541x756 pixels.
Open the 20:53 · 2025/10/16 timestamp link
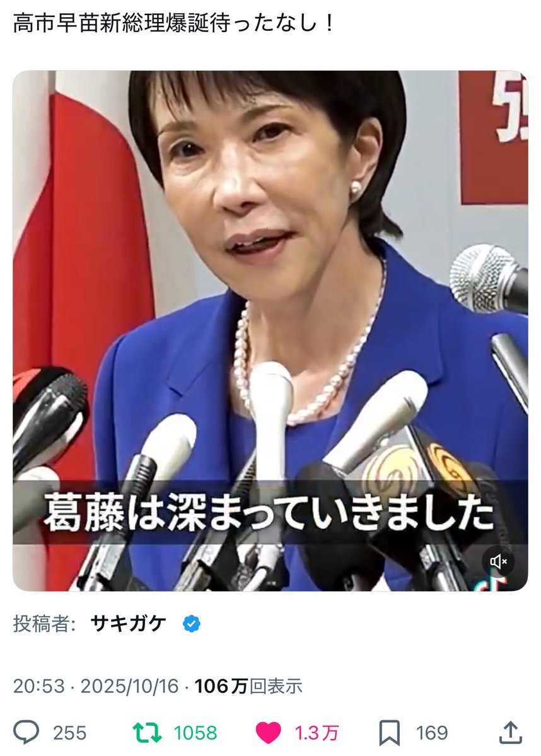pyautogui.click(x=95, y=686)
